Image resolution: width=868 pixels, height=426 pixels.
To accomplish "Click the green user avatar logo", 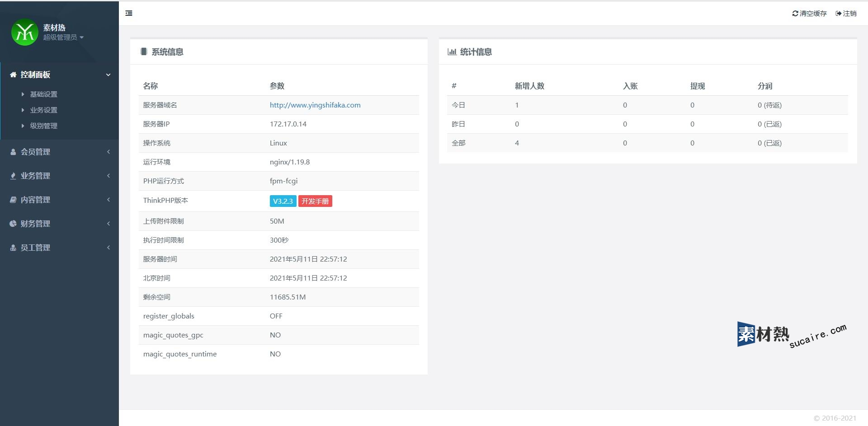I will [24, 32].
